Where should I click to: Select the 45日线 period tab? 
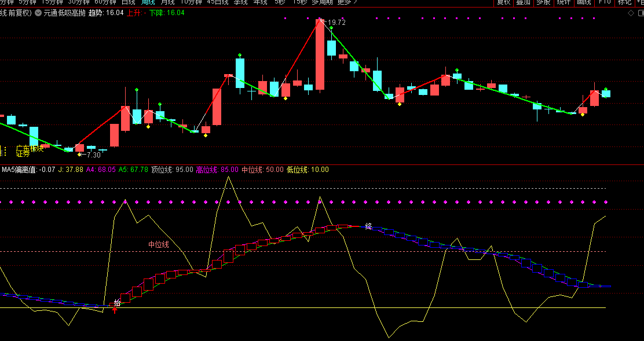(x=218, y=2)
